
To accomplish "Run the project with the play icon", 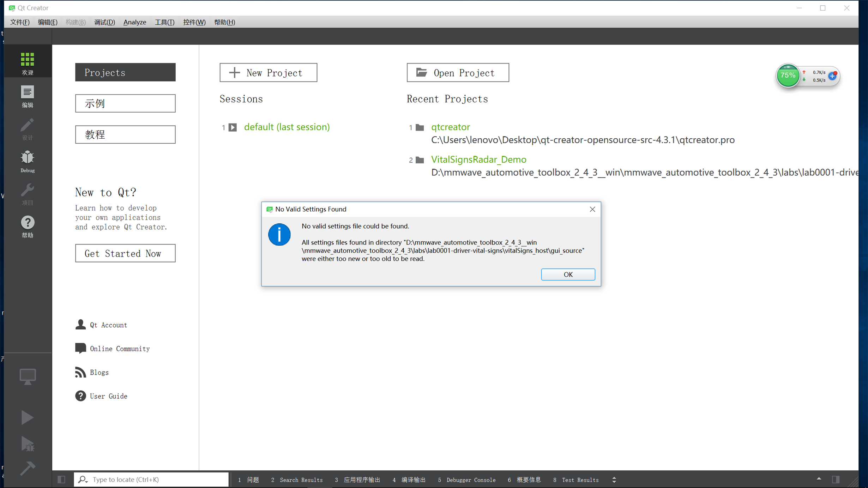I will click(28, 417).
